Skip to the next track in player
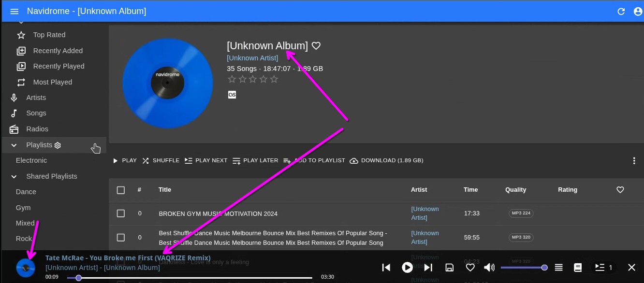644x283 pixels. pyautogui.click(x=428, y=267)
